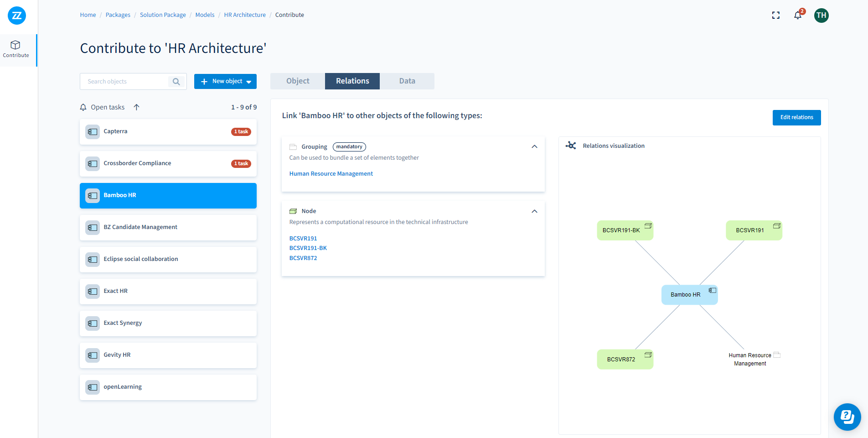Select the Exact HR row

(x=168, y=292)
